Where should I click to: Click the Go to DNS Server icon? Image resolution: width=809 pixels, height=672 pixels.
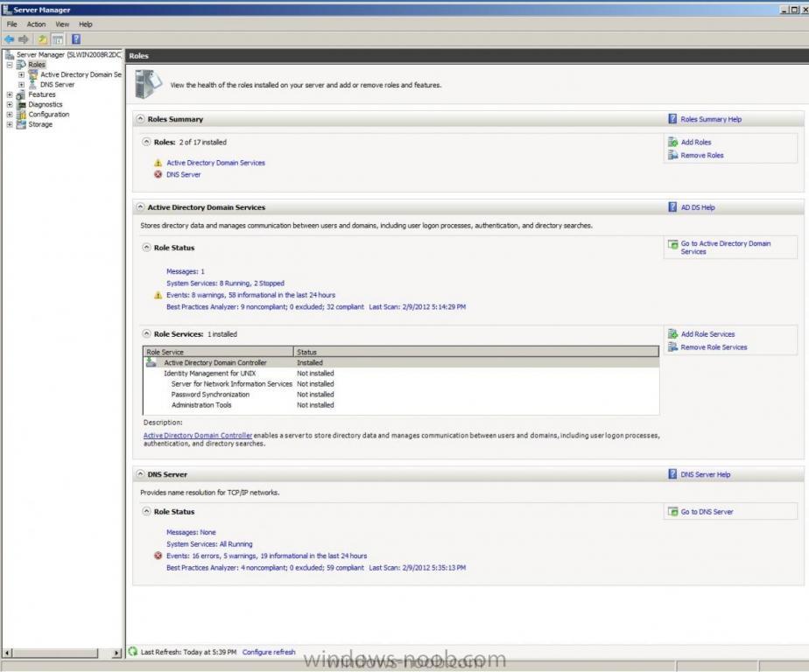click(x=672, y=512)
